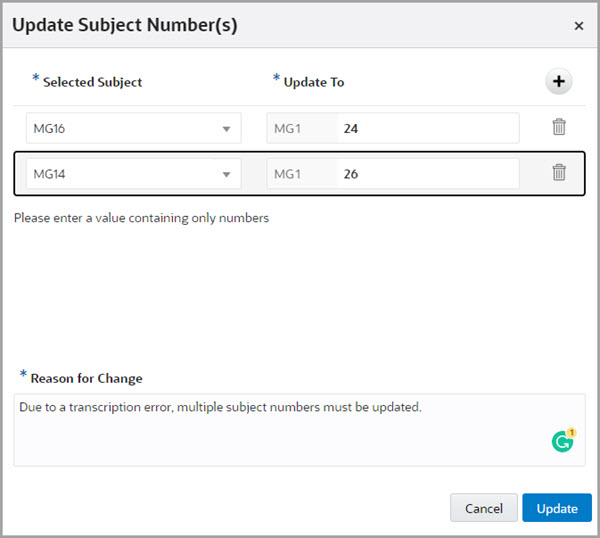
Task: Expand the MG16 dropdown arrow
Action: click(x=226, y=128)
